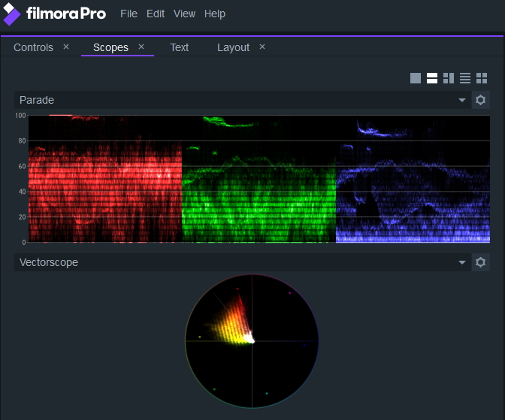Select the two stacked scopes layout
Image resolution: width=505 pixels, height=420 pixels.
(x=432, y=78)
